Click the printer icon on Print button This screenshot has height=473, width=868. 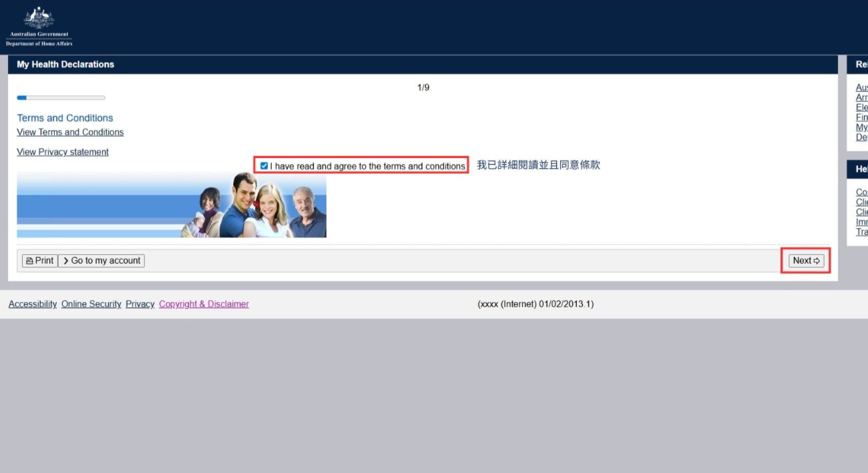(29, 261)
